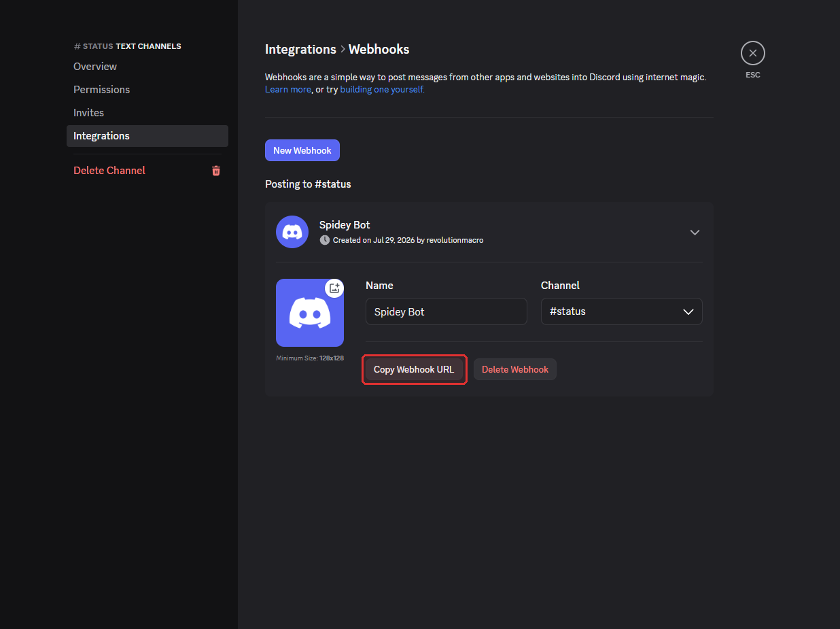Click the New Webhook button
The width and height of the screenshot is (840, 629).
pyautogui.click(x=302, y=150)
